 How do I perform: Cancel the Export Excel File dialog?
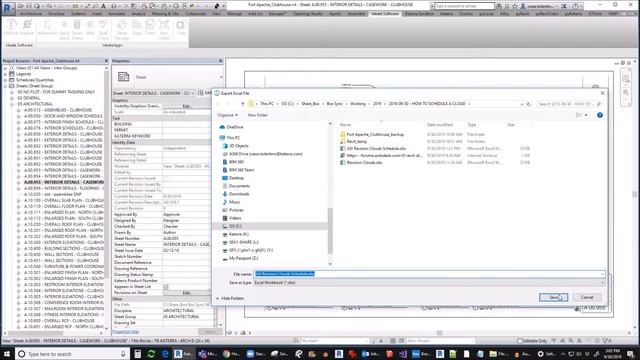click(587, 297)
